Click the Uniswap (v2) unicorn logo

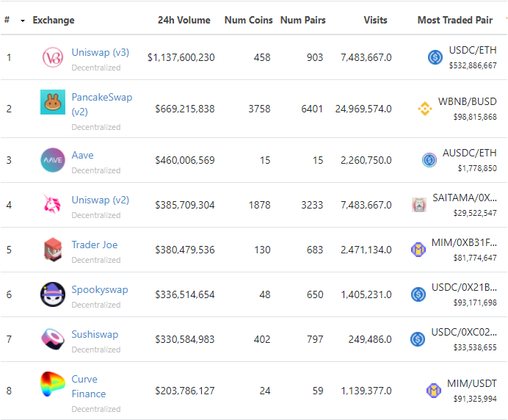pos(52,203)
